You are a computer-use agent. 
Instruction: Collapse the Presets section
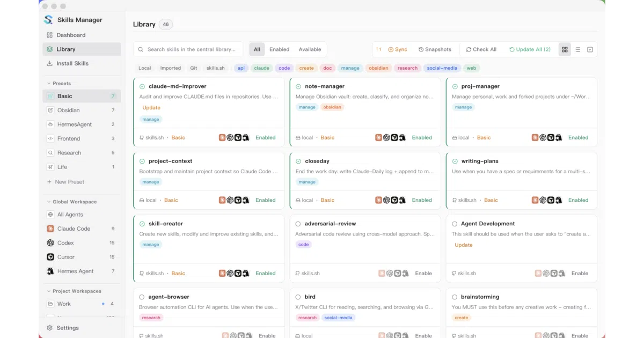pos(59,84)
